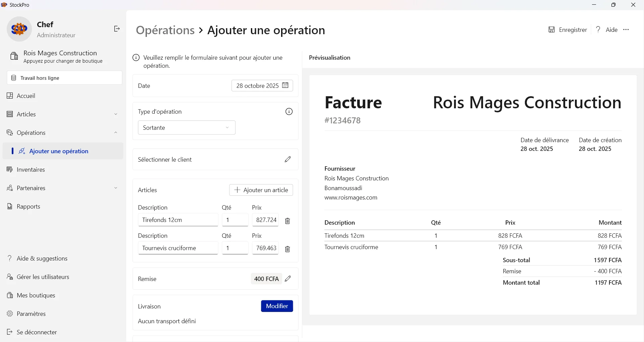Go to Inventaires in sidebar

click(x=31, y=170)
